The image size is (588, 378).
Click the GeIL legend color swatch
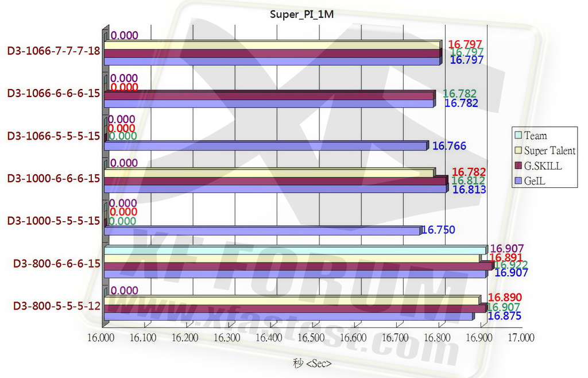[517, 181]
